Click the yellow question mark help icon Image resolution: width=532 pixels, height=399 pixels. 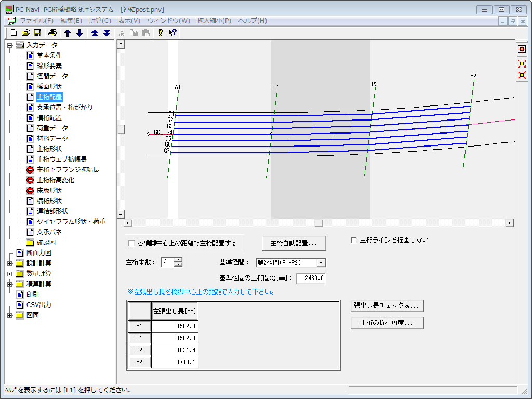point(161,33)
